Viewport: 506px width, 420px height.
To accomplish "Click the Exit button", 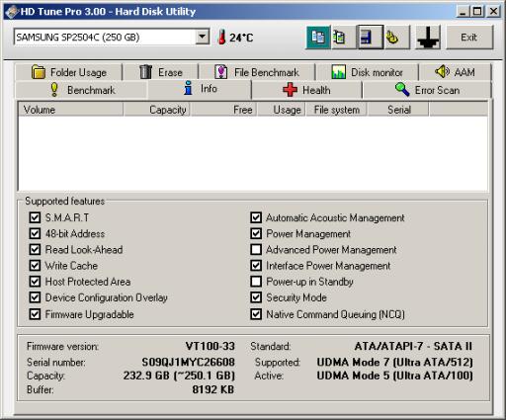I will pyautogui.click(x=469, y=38).
